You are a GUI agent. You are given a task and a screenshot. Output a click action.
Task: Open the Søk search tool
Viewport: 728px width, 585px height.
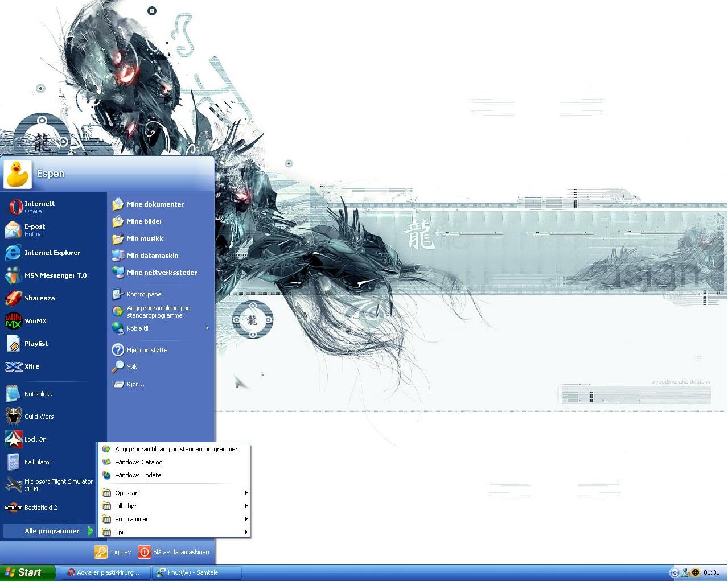(x=161, y=367)
